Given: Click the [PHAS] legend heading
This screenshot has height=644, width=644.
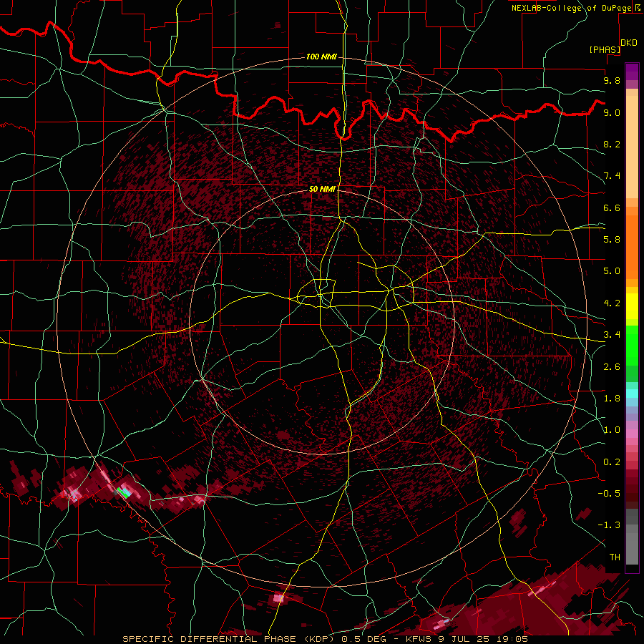Looking at the screenshot, I should click(x=605, y=49).
